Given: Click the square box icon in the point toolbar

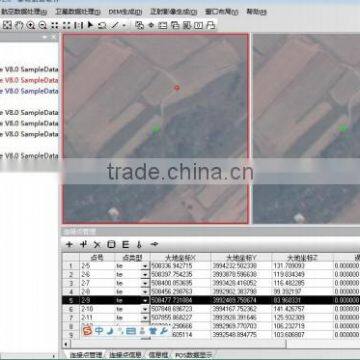Looking at the screenshot, I should (111, 244).
